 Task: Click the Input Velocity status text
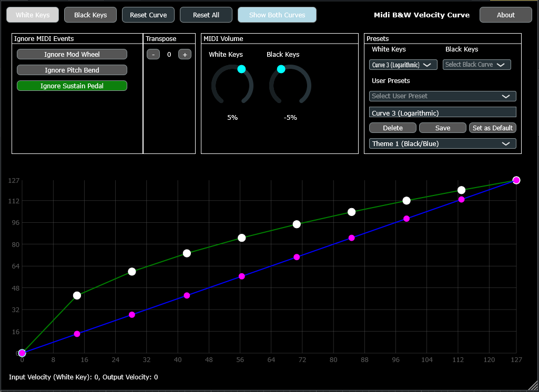[83, 377]
